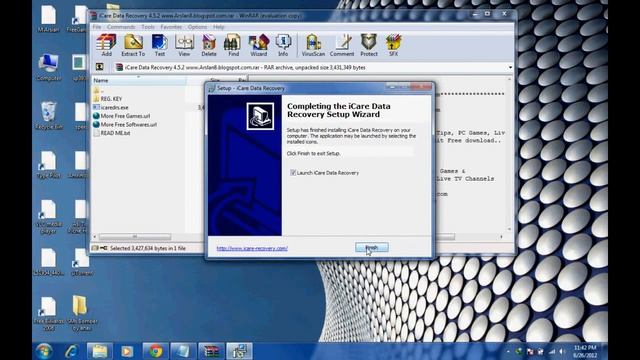Open Windows Media Player taskbar icon
The height and width of the screenshot is (360, 640).
(x=127, y=351)
